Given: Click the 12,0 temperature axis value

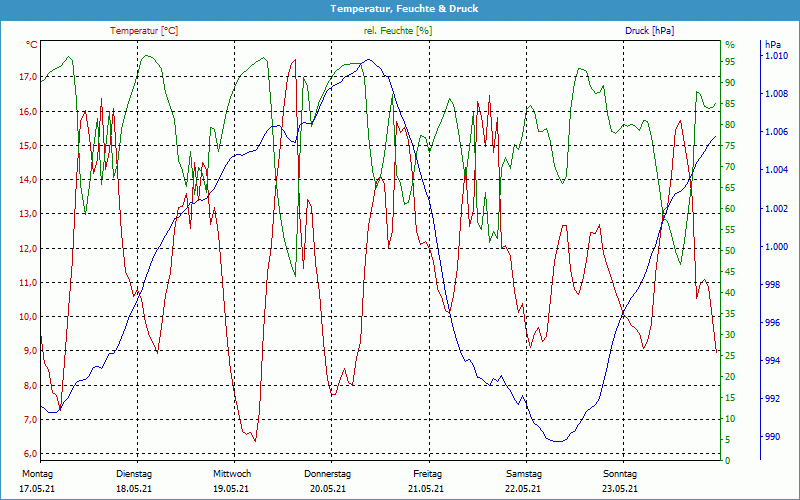Looking at the screenshot, I should pyautogui.click(x=28, y=248).
